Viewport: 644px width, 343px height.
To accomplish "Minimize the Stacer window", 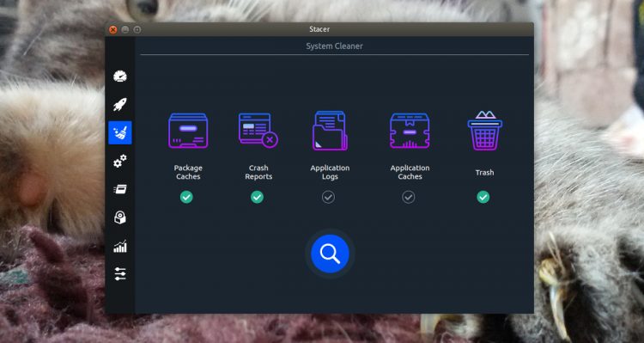I will 125,29.
